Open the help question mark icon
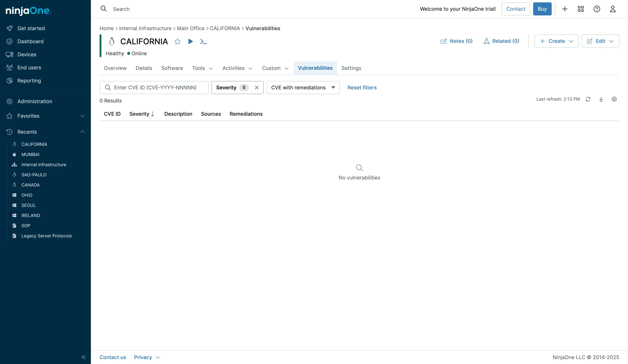Screen dimensions: 628x364 (597, 9)
